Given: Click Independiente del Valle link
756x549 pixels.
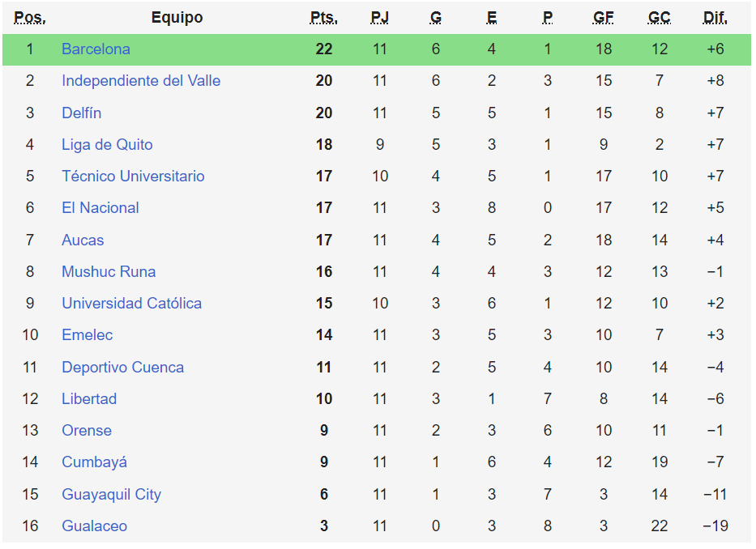Looking at the screenshot, I should tap(141, 81).
